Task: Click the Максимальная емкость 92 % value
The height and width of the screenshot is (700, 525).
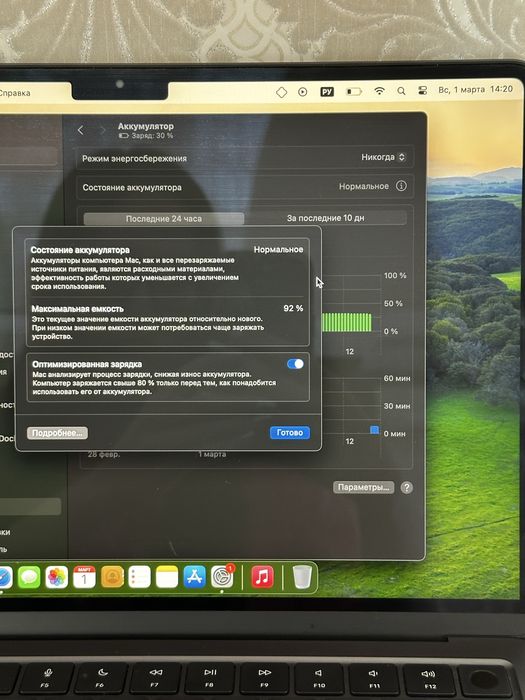Action: pos(293,308)
